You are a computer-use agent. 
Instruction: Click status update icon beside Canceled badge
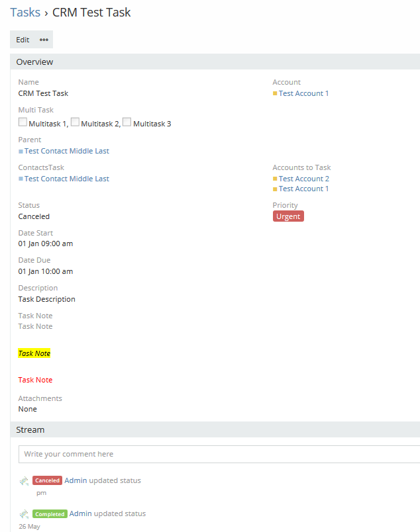tap(24, 481)
